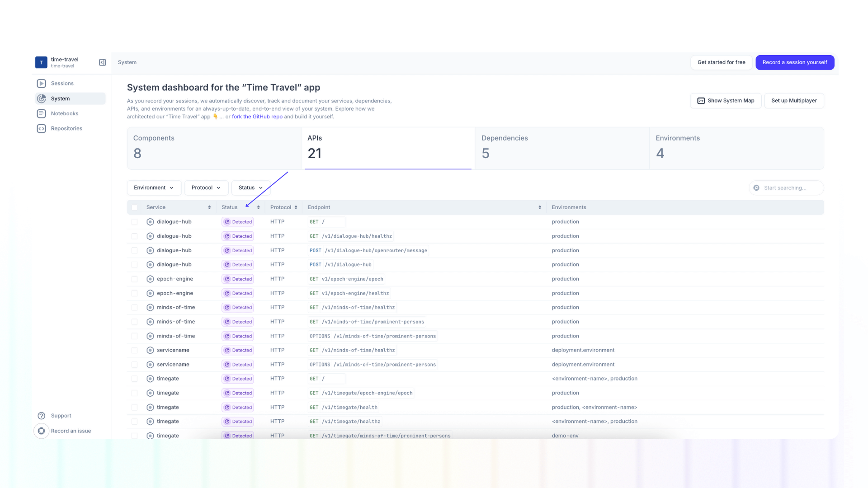Click the time-travel workspace avatar
Image resolution: width=868 pixels, height=488 pixels.
(41, 62)
